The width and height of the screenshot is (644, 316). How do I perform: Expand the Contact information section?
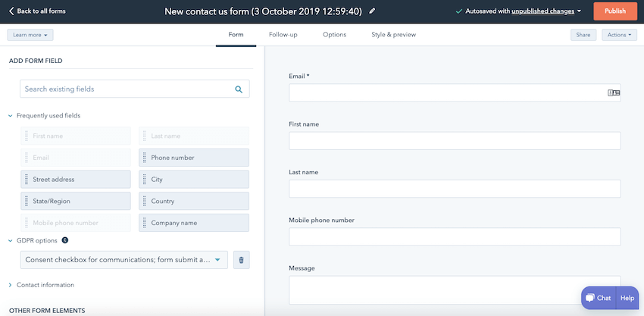tap(11, 285)
